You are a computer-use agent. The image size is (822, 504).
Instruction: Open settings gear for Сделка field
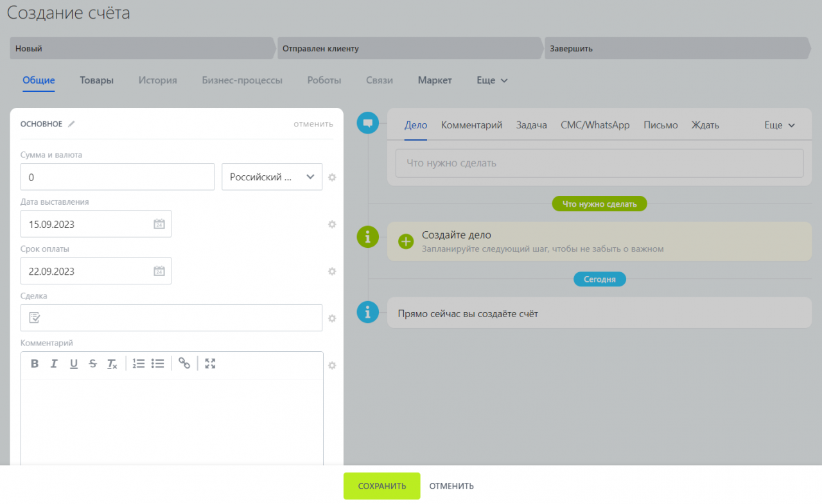click(332, 318)
